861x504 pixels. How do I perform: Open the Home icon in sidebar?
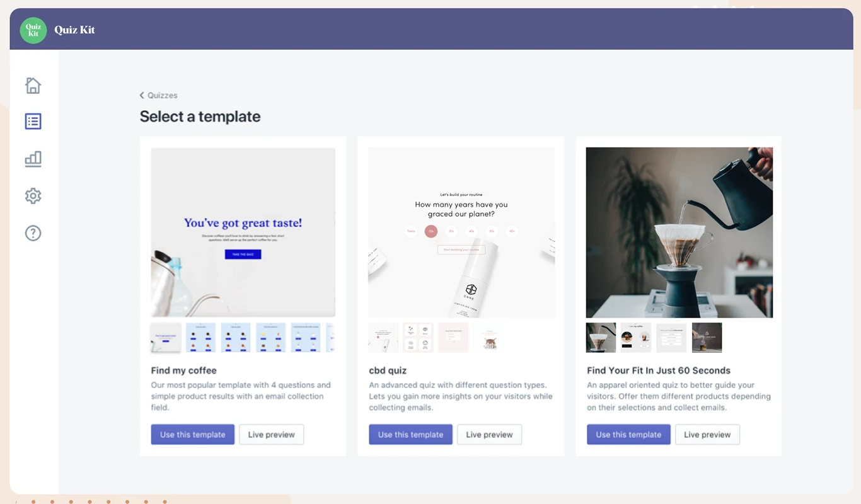pyautogui.click(x=33, y=85)
